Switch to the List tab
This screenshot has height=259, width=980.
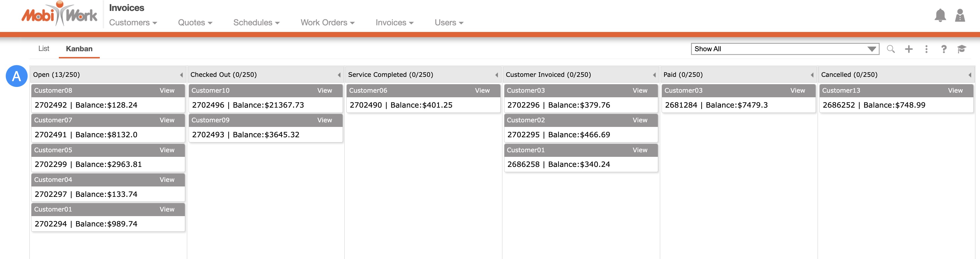tap(44, 49)
